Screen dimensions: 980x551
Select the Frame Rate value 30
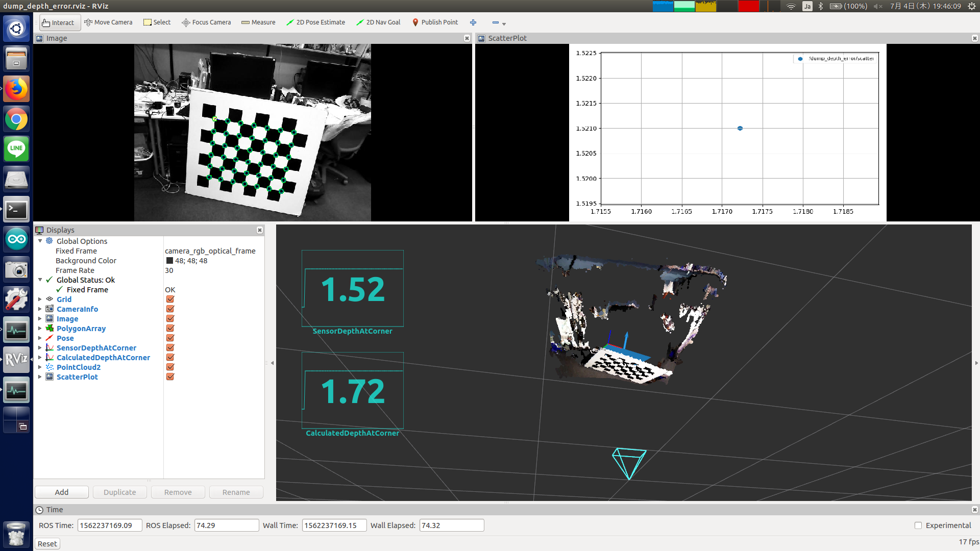(x=169, y=270)
